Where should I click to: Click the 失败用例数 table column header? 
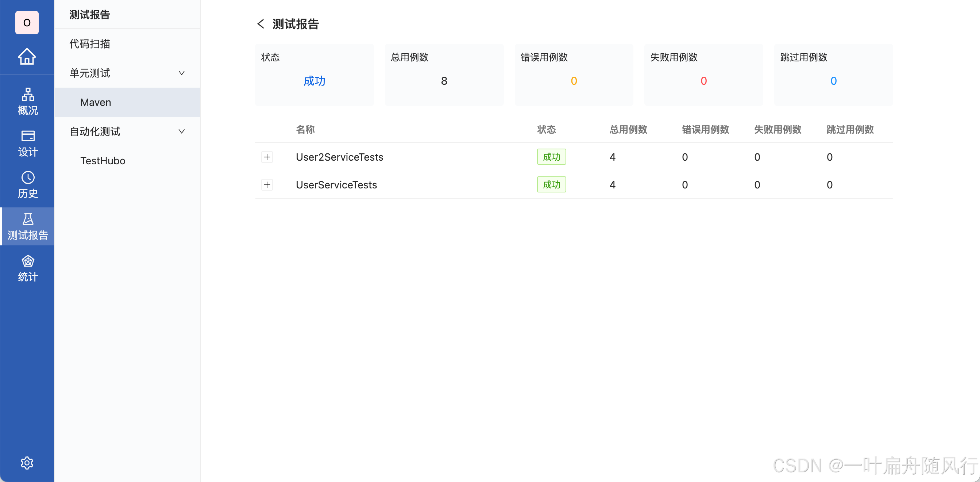778,130
